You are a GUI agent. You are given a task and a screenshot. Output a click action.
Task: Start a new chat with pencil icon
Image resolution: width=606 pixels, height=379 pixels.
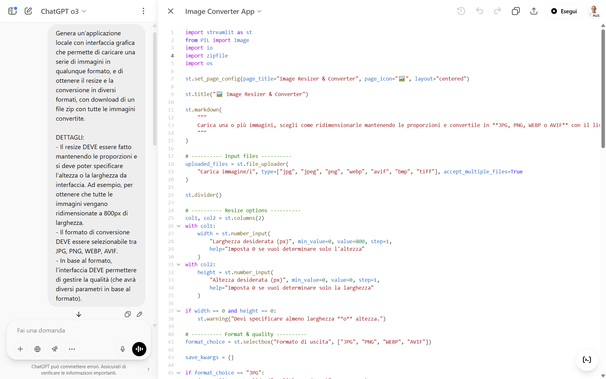coord(28,11)
